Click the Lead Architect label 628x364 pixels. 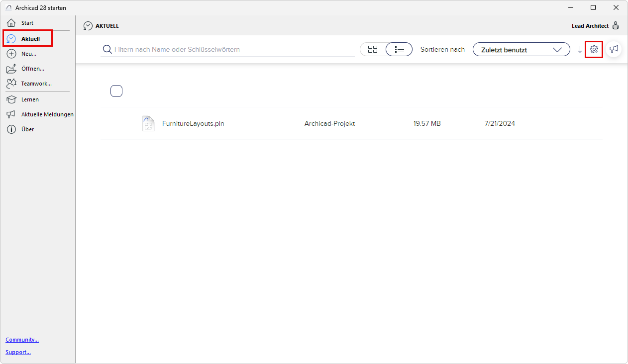point(590,26)
